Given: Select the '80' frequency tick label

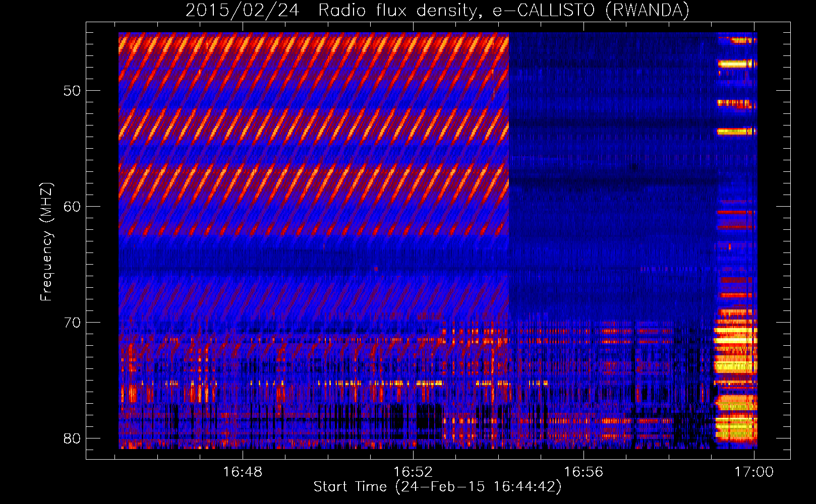Looking at the screenshot, I should click(72, 438).
